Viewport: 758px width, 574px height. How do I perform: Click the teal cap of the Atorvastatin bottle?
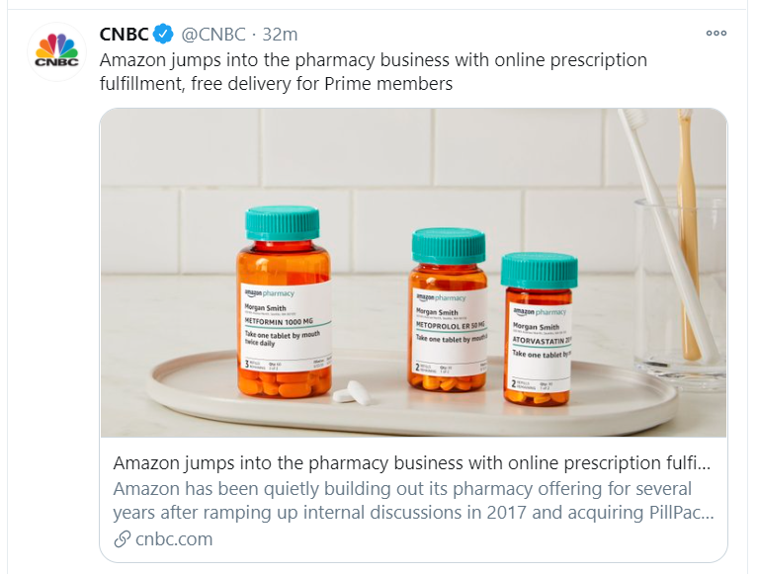click(539, 270)
